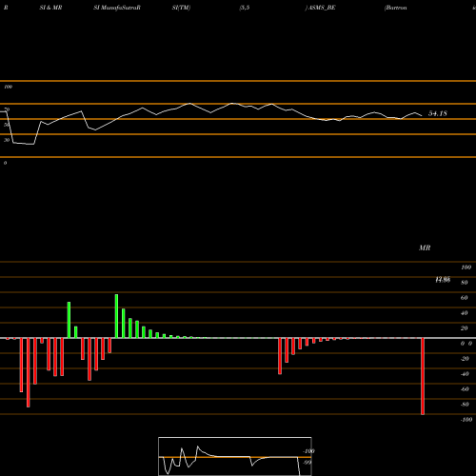Click the "60" MR axis label
Screen dimensions: 476x476
point(464,298)
